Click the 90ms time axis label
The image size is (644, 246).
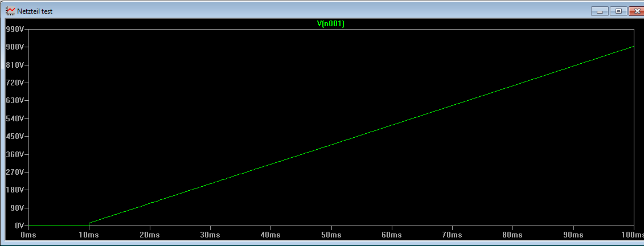(x=573, y=235)
